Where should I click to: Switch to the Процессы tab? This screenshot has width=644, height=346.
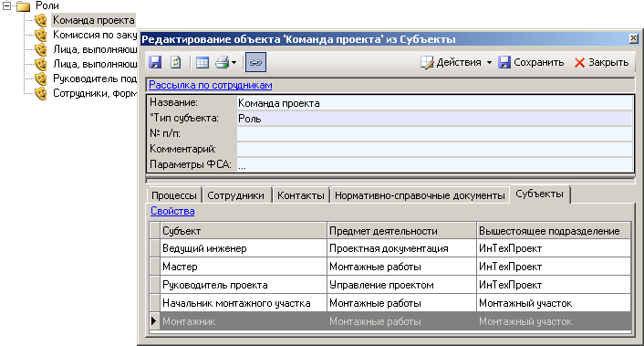tap(174, 195)
